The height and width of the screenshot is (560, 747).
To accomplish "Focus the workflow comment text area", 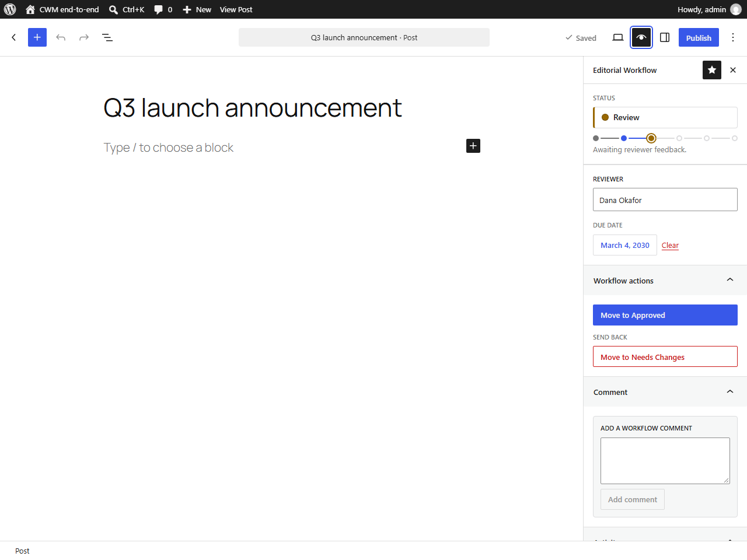I will [x=665, y=461].
